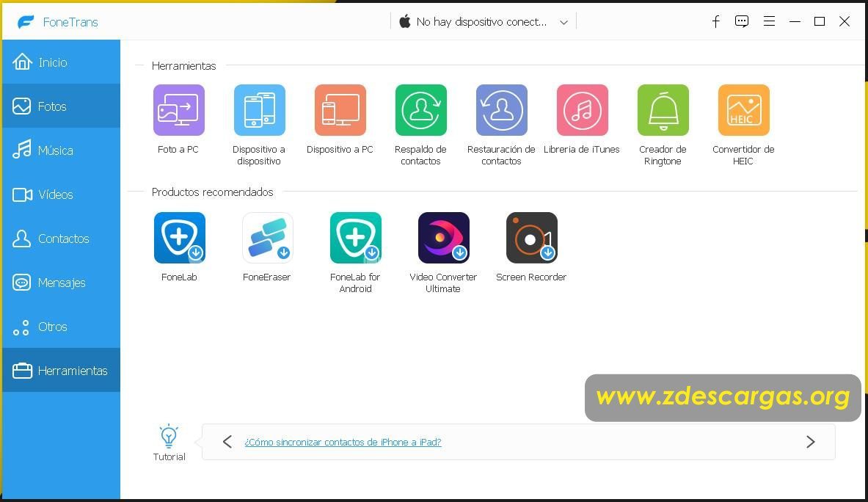The height and width of the screenshot is (502, 868).
Task: Start Respaldo de contactos tool
Action: coord(420,110)
